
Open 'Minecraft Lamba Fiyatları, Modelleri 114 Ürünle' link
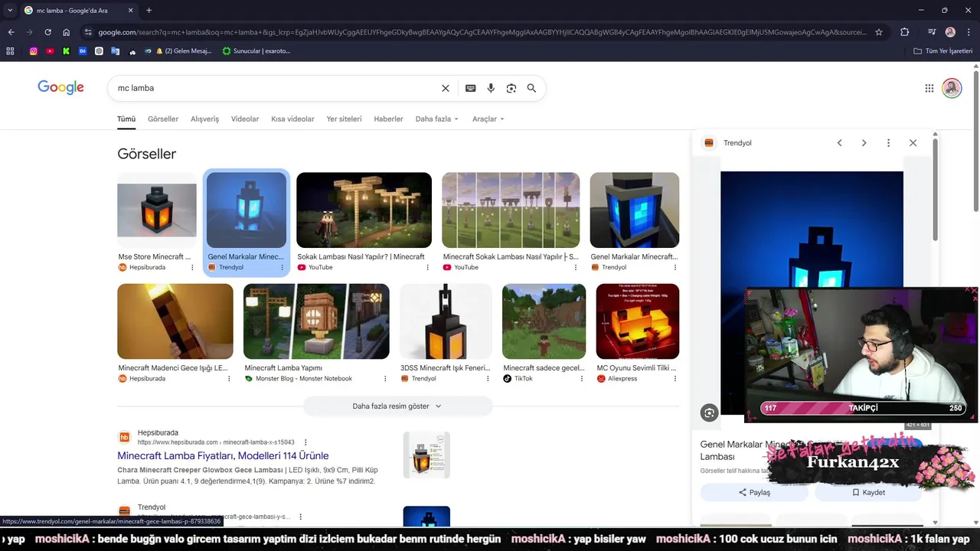(223, 455)
